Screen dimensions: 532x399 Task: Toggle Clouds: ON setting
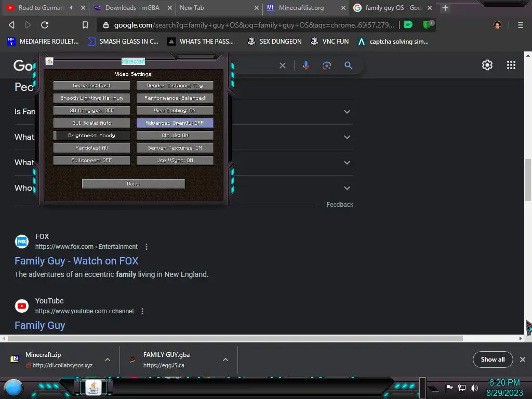click(175, 136)
